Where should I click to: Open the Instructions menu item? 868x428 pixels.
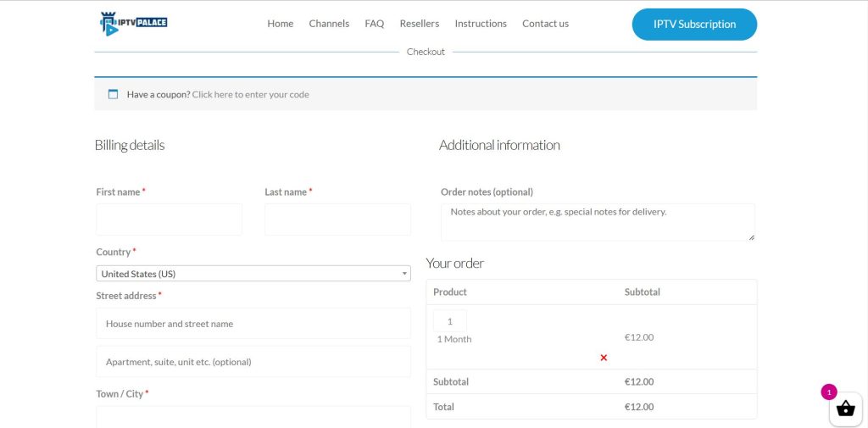tap(480, 24)
